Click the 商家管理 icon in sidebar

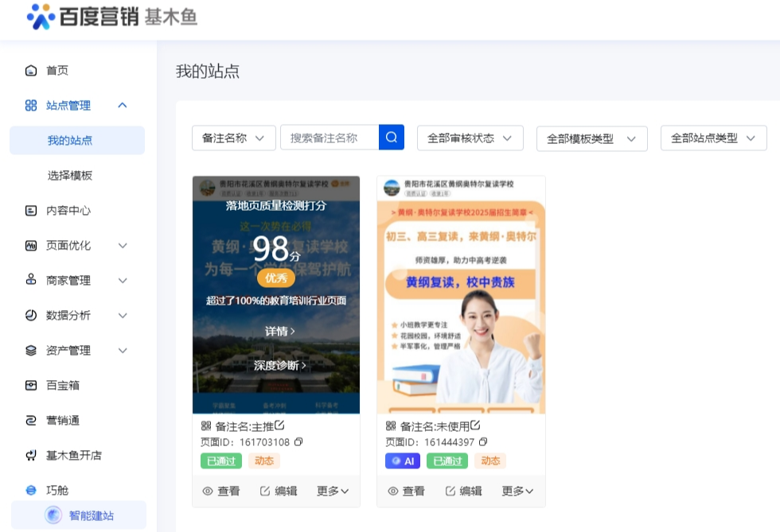[31, 280]
